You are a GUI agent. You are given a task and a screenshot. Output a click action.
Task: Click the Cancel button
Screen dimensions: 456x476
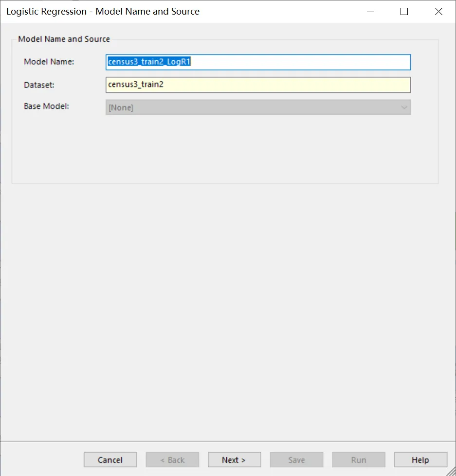(110, 460)
